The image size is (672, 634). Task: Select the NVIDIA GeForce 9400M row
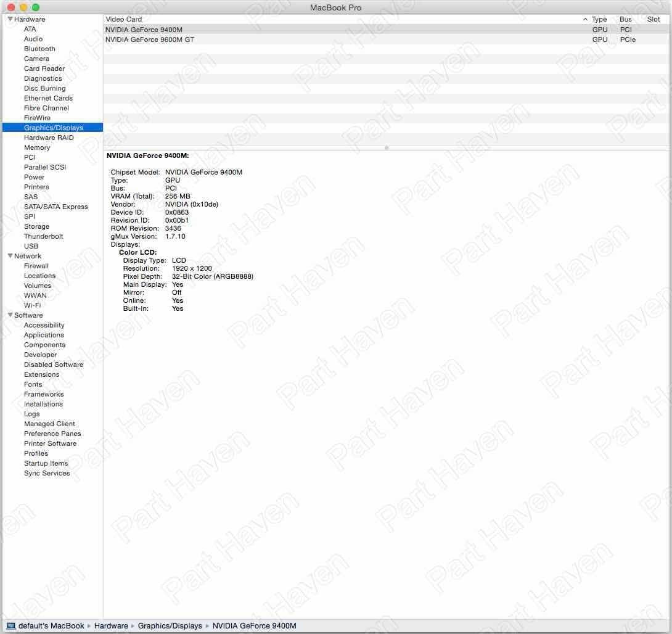[x=386, y=30]
